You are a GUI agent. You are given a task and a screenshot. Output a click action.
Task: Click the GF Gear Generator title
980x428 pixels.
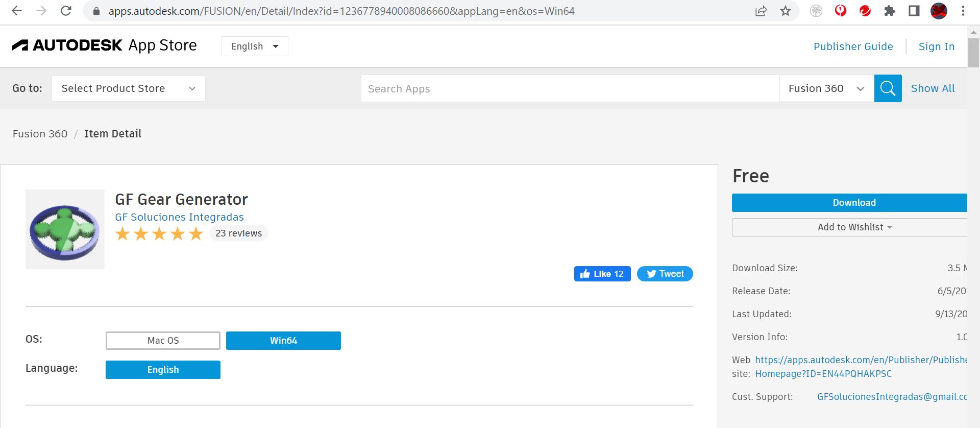(x=181, y=199)
